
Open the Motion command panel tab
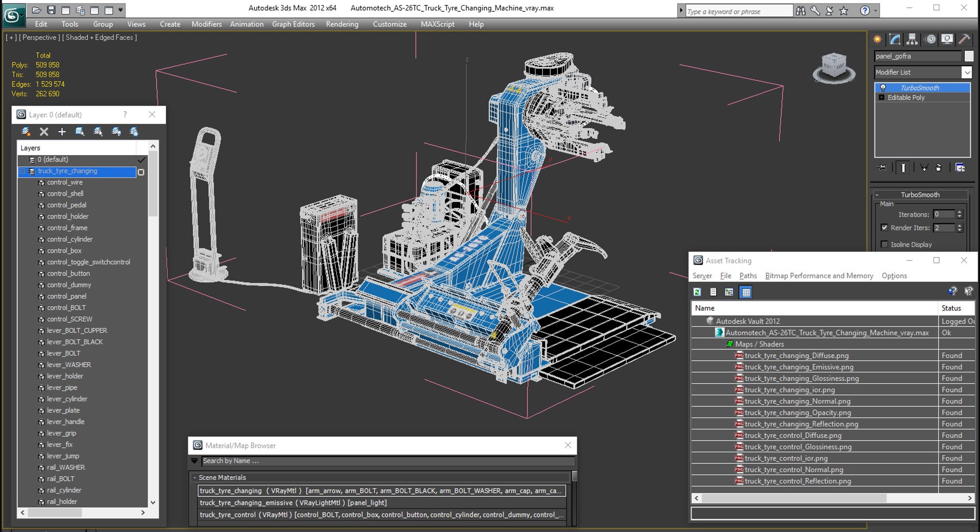930,39
